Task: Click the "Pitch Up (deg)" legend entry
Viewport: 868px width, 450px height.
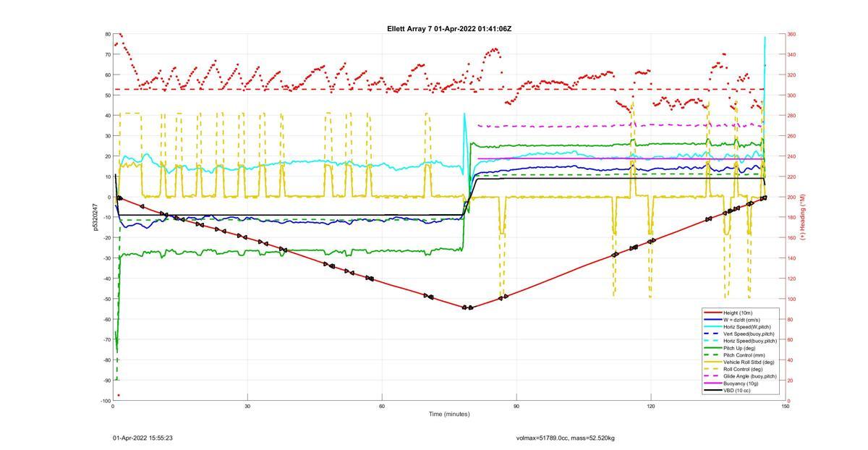Action: coord(739,348)
